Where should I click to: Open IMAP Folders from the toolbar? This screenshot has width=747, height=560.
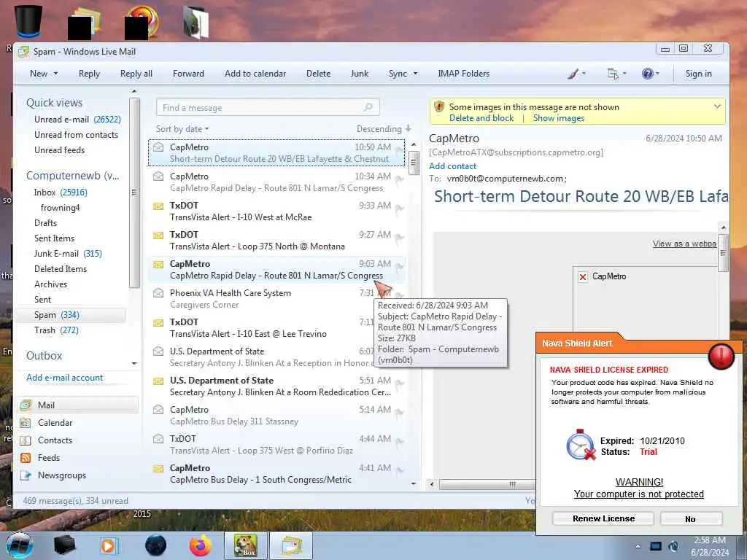[463, 74]
